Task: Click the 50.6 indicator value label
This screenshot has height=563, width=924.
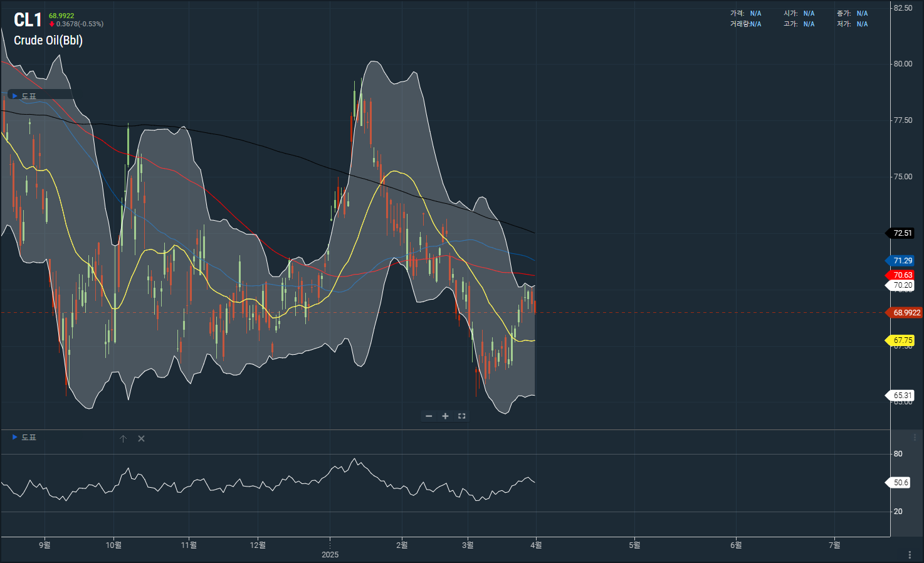Action: [900, 483]
